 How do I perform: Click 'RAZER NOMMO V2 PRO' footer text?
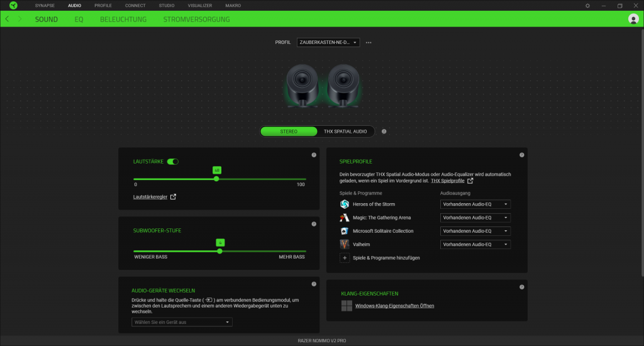[x=322, y=341]
